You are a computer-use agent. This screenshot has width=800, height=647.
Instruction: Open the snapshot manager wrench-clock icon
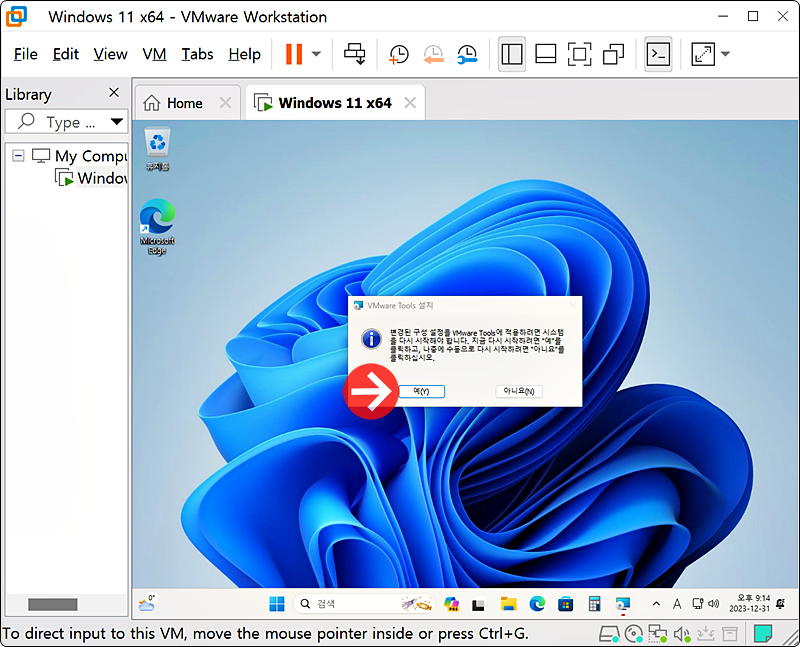tap(467, 54)
